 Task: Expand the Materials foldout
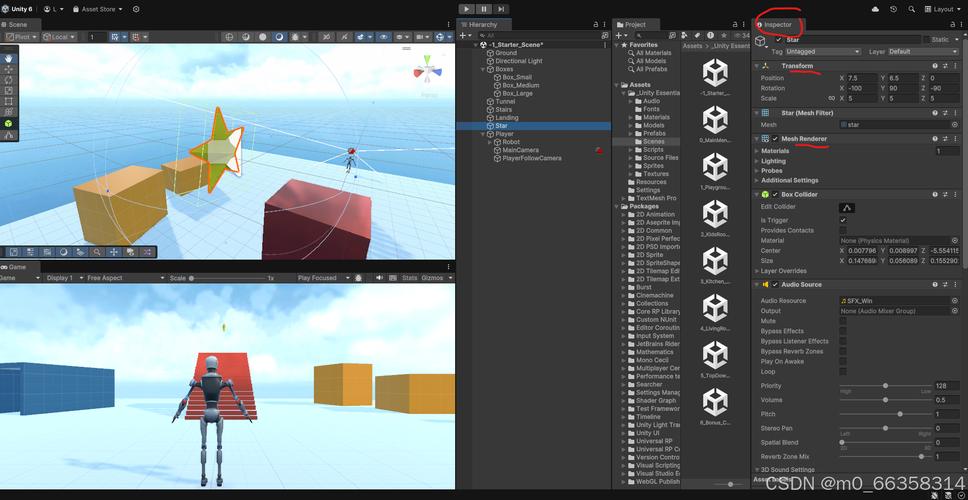[757, 151]
